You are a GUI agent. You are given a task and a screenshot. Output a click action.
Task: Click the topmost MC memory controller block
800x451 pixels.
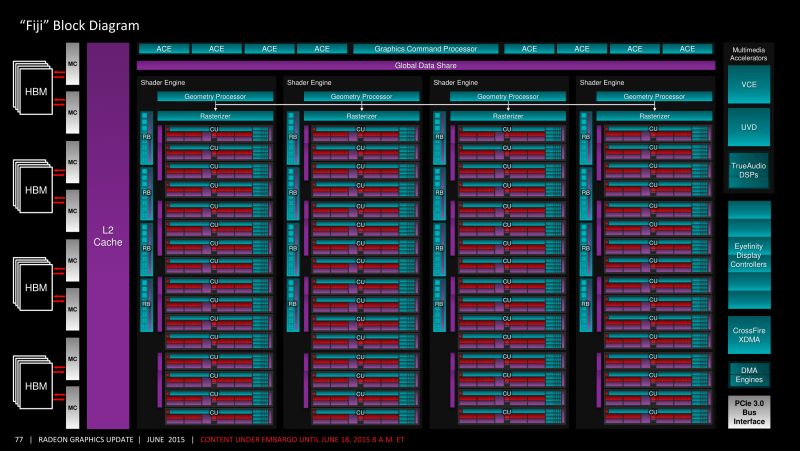(72, 64)
